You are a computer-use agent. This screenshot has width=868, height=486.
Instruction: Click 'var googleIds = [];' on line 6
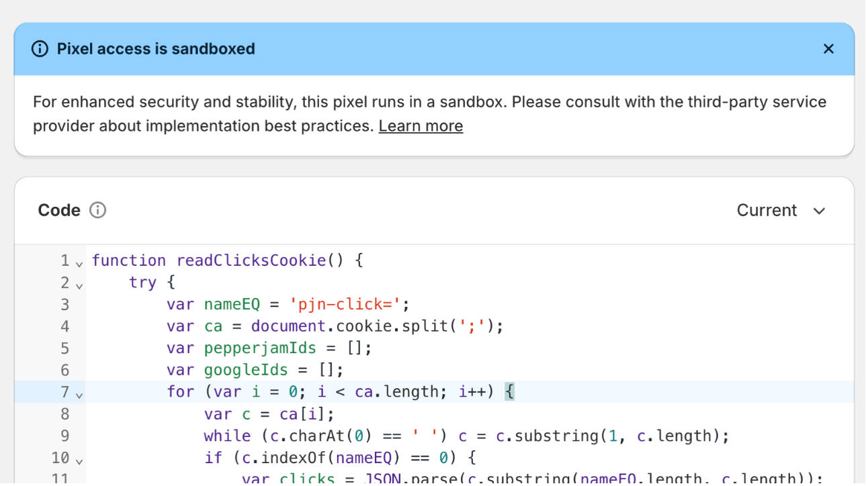point(255,371)
